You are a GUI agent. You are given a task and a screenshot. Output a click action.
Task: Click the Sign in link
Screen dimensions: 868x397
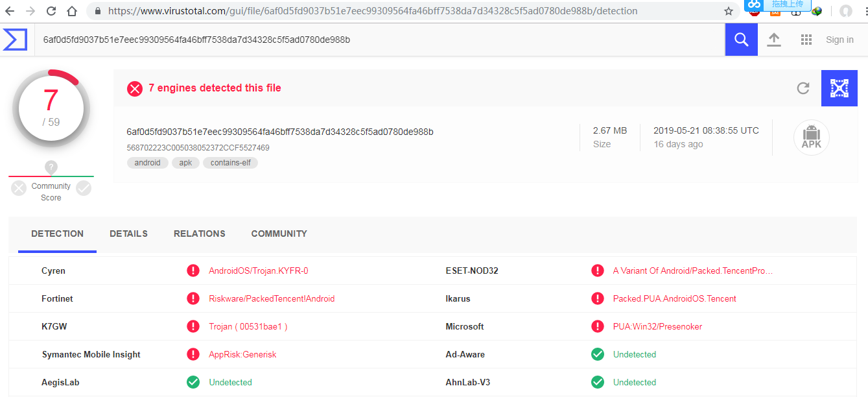click(x=839, y=40)
